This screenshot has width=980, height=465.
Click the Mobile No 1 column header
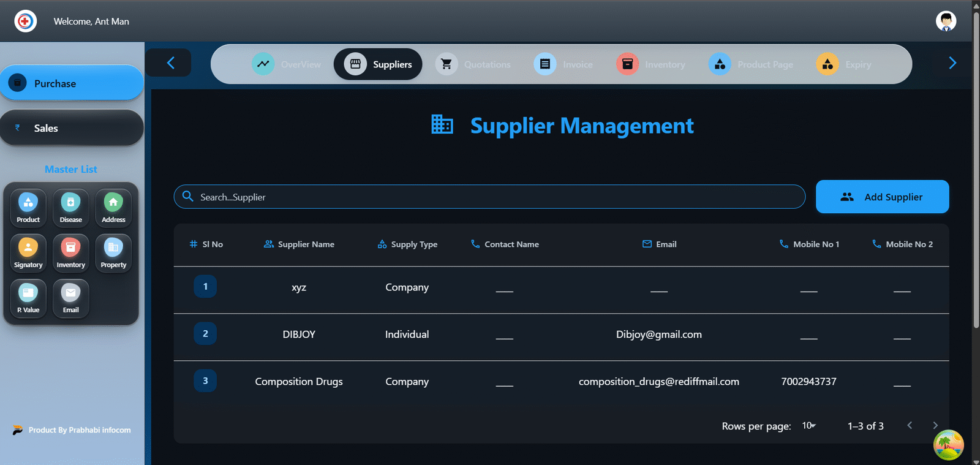pos(809,244)
